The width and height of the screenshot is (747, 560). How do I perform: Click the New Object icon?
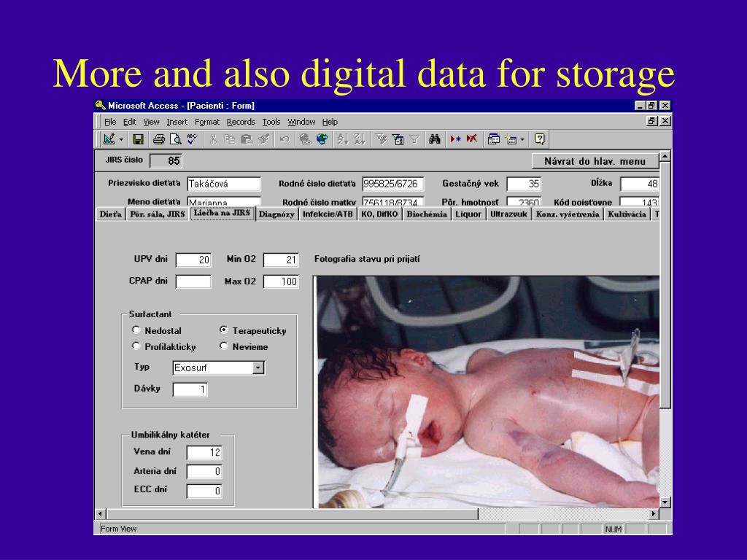(511, 139)
